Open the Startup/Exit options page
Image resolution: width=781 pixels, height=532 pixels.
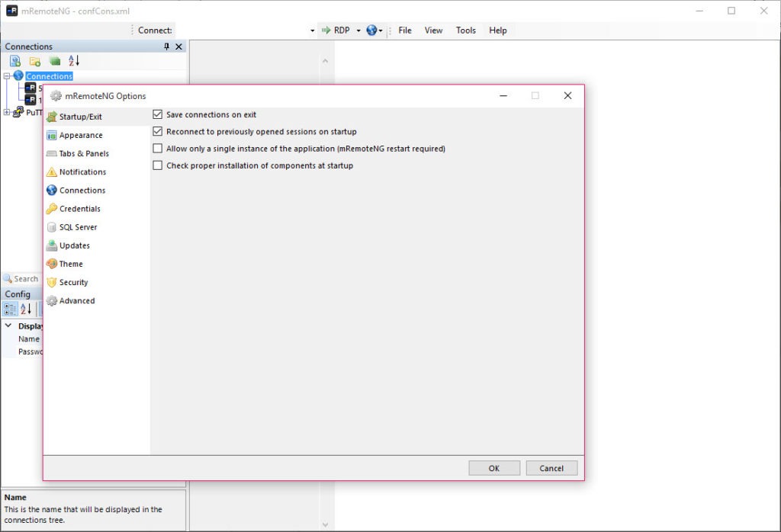point(96,117)
